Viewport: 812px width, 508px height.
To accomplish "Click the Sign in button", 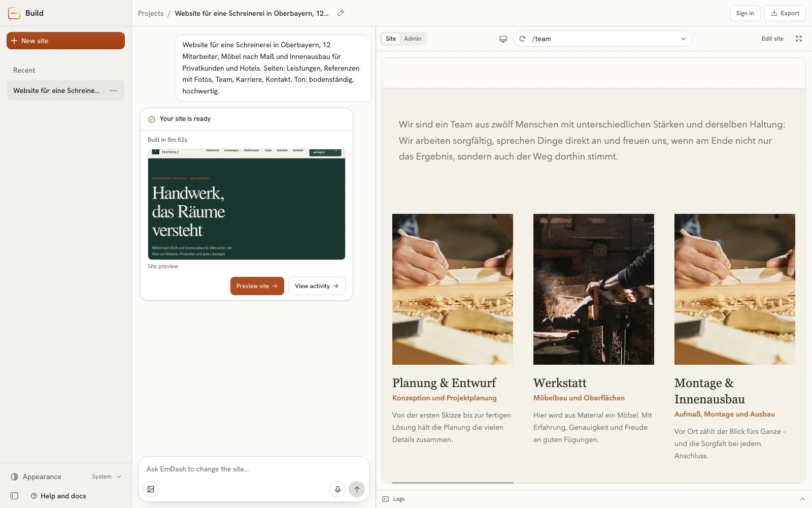I will coord(745,13).
